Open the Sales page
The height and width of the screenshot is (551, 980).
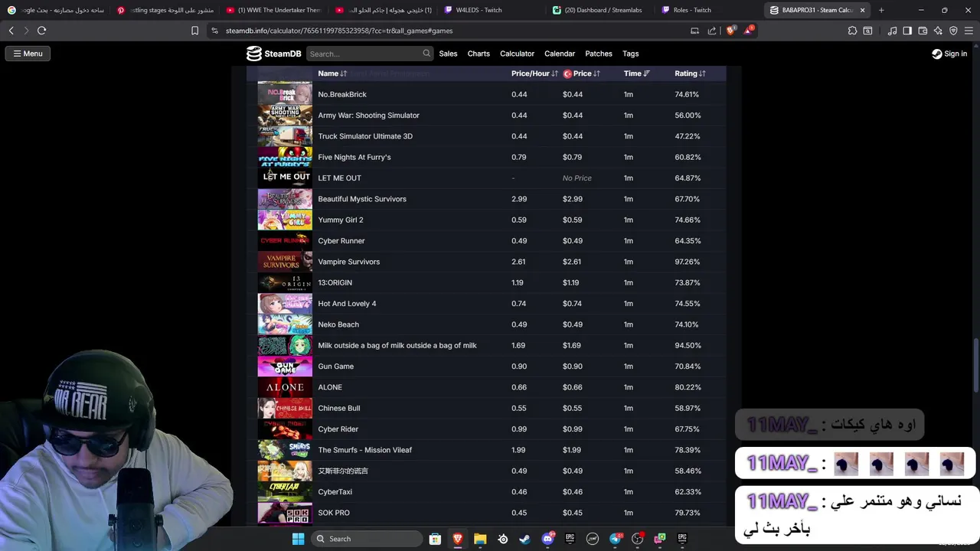(x=448, y=54)
